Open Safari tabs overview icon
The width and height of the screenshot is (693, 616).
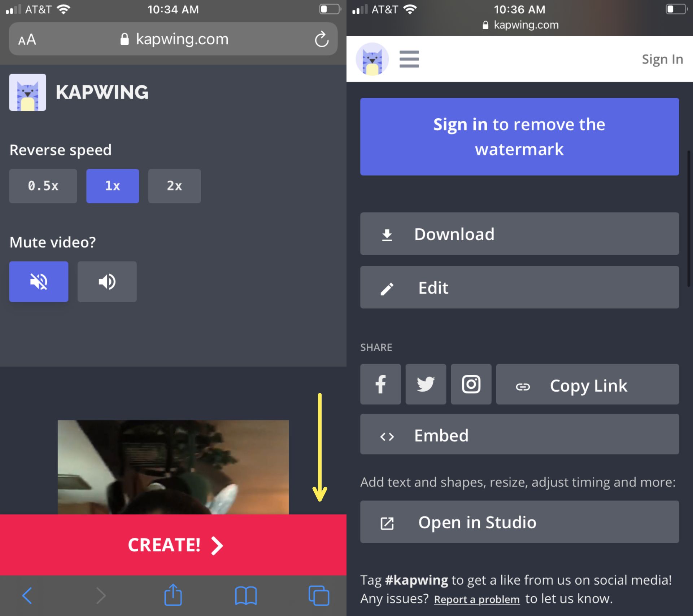click(319, 595)
